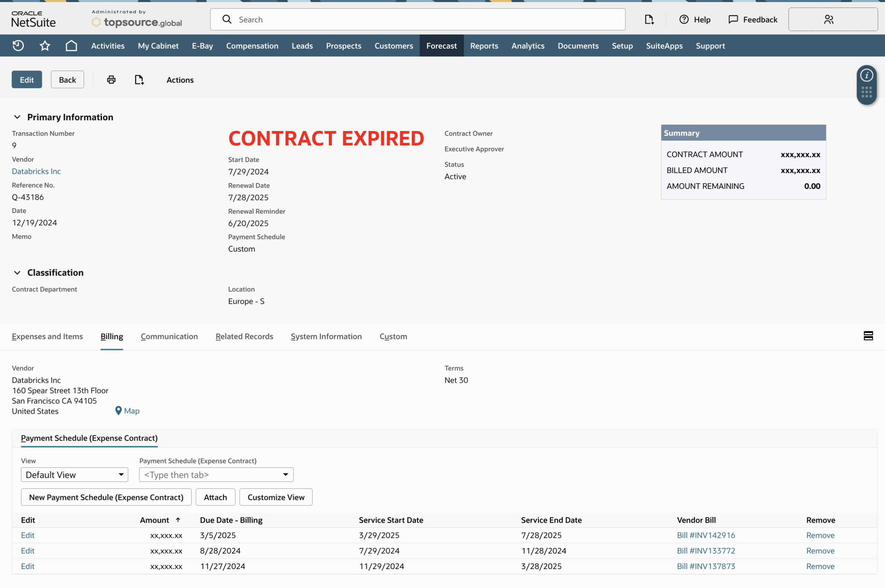Click the search magnifier icon
The image size is (885, 588).
tap(227, 19)
